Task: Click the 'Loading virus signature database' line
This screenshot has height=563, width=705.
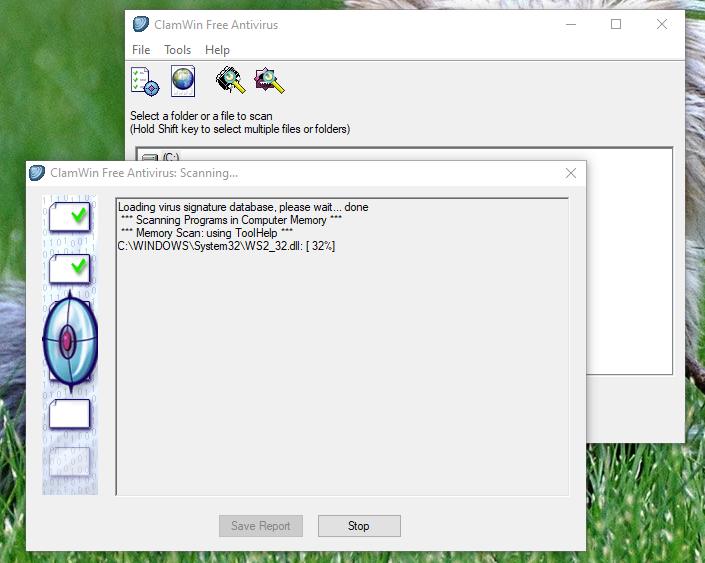Action: pos(243,207)
